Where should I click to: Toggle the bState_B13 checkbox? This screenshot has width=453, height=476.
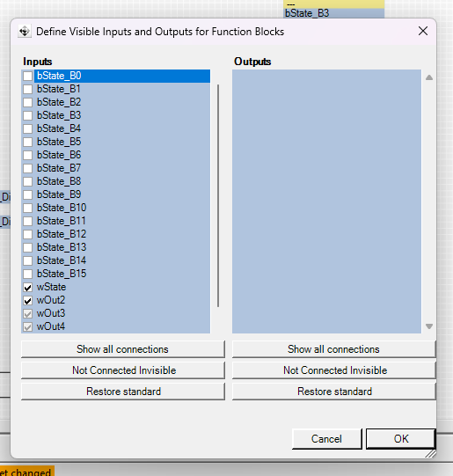[x=27, y=247]
